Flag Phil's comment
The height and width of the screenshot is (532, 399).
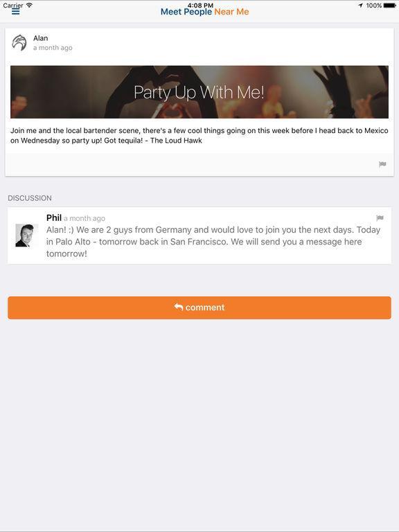tap(380, 218)
